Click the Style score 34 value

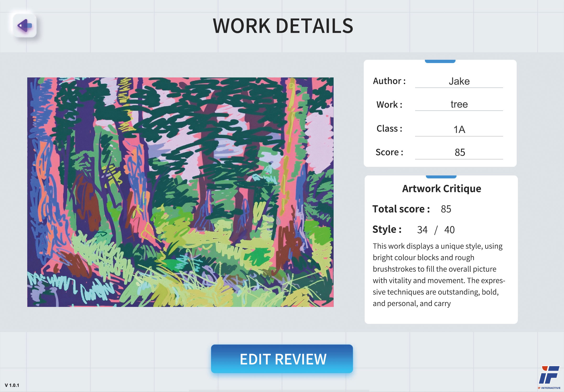pos(422,230)
